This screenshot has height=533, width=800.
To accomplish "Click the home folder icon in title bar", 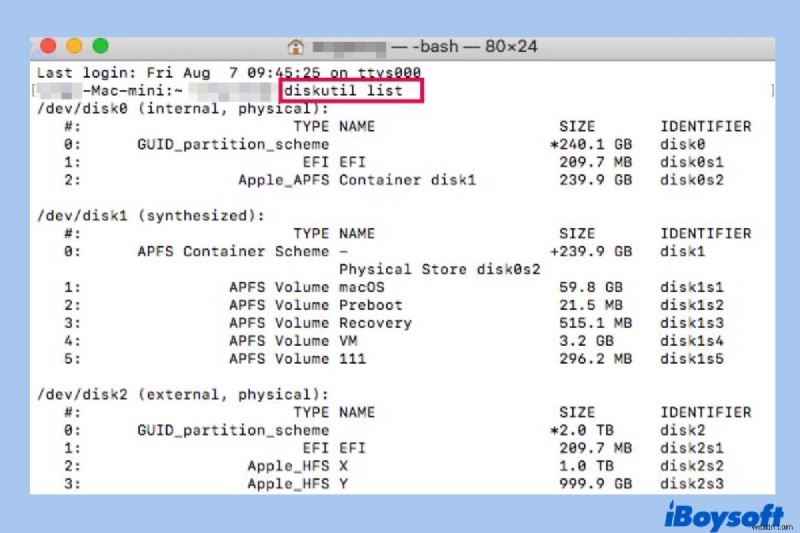I will coord(295,47).
